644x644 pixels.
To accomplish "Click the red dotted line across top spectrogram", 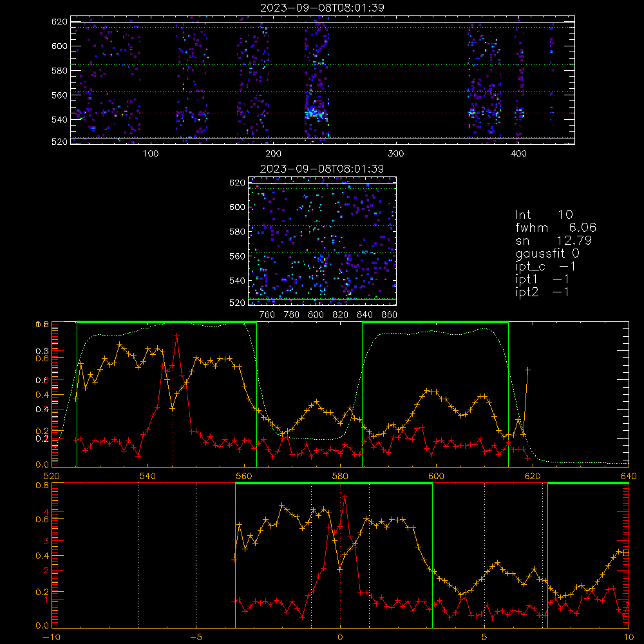I will [323, 113].
